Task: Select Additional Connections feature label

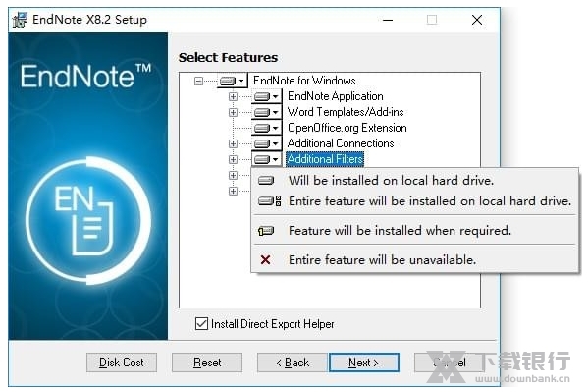Action: point(341,143)
